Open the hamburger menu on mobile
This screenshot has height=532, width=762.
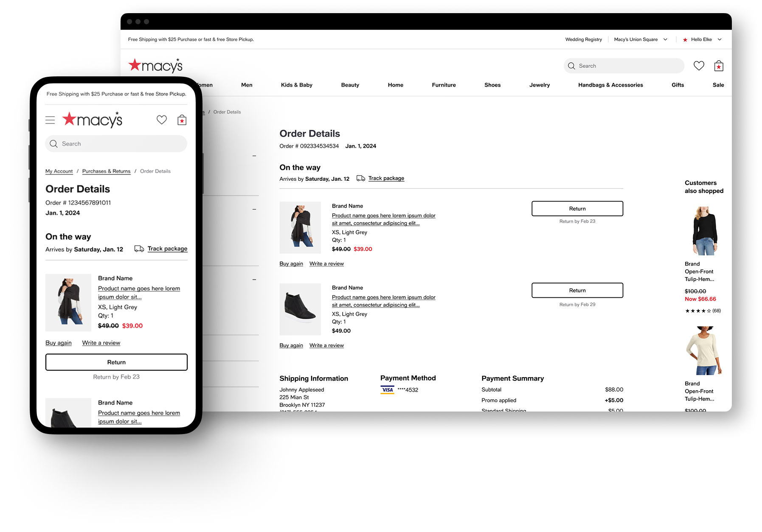[50, 120]
